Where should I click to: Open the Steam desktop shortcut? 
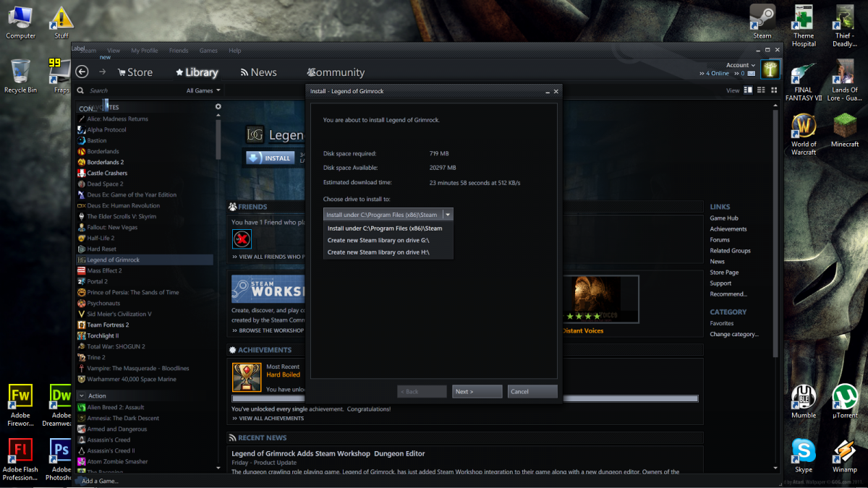[x=762, y=22]
